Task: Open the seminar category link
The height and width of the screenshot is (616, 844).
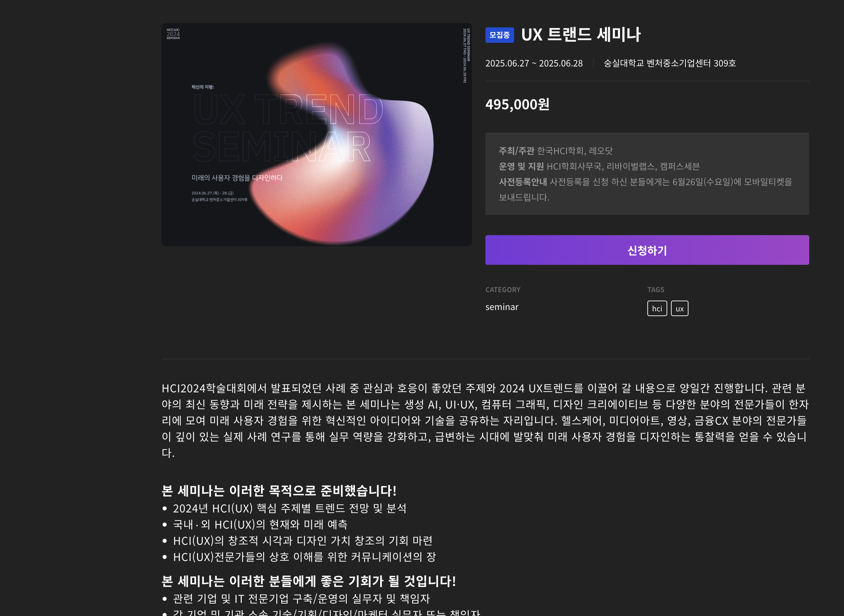Action: pos(502,307)
